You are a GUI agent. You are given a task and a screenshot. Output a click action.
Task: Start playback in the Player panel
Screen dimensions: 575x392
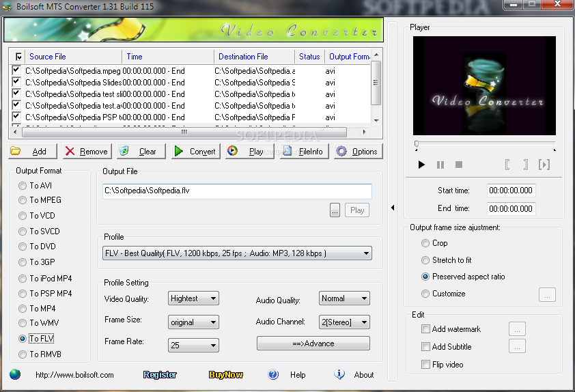[422, 165]
